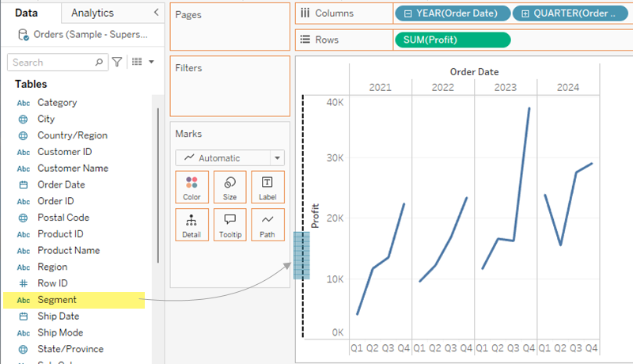This screenshot has width=633, height=364.
Task: Select the City field
Action: tap(46, 119)
